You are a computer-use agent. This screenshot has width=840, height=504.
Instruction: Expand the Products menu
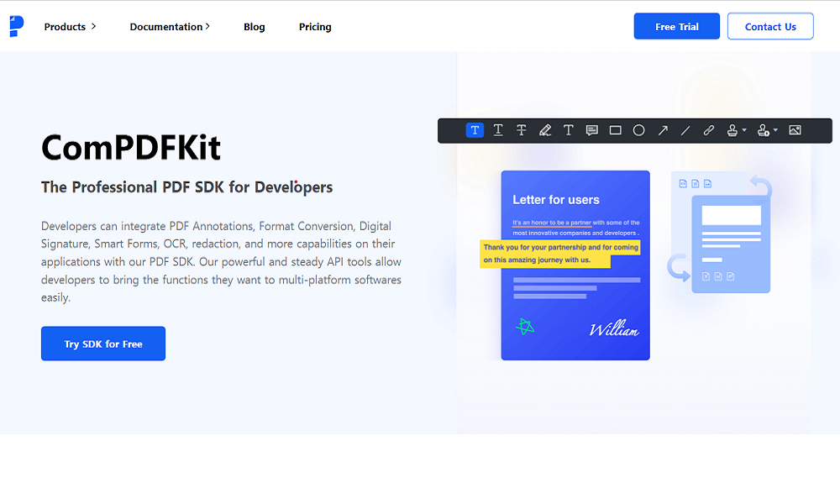pos(70,27)
